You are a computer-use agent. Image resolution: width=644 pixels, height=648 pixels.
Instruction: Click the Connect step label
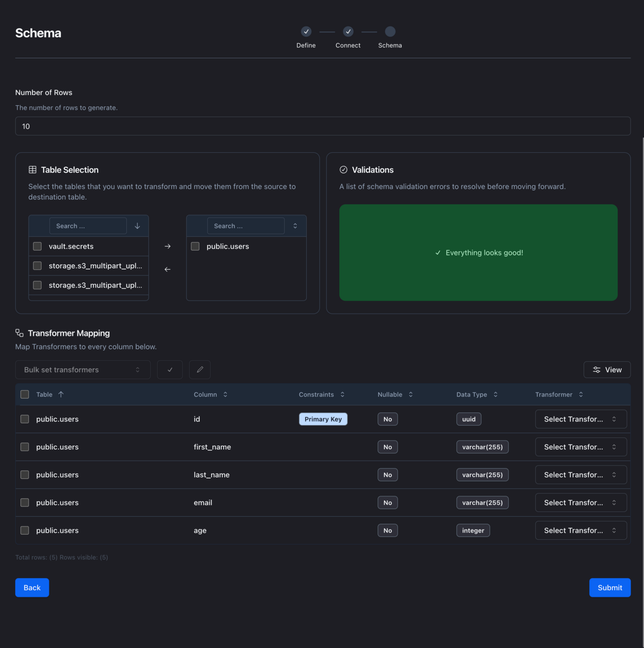click(348, 45)
